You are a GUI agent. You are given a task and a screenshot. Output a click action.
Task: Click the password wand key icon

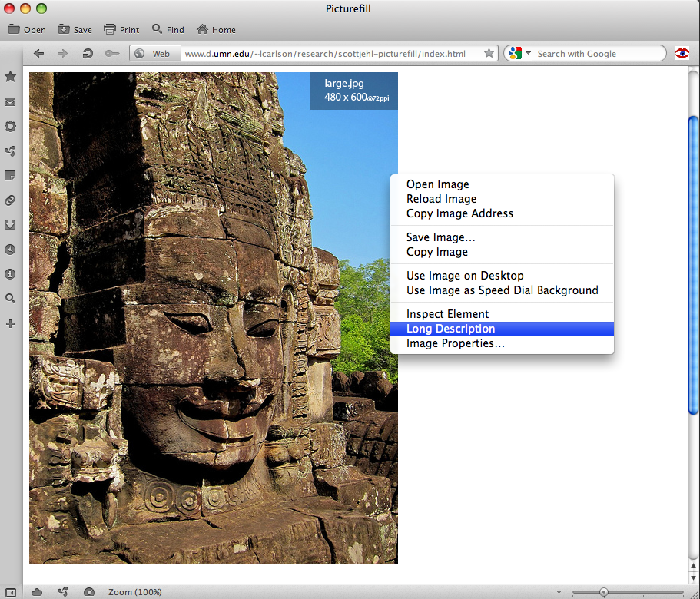click(112, 53)
